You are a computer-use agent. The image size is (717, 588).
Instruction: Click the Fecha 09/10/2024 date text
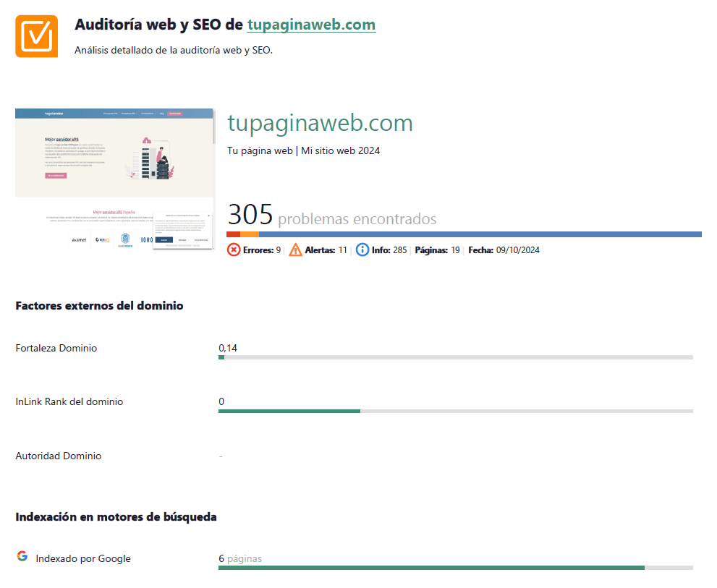coord(504,250)
